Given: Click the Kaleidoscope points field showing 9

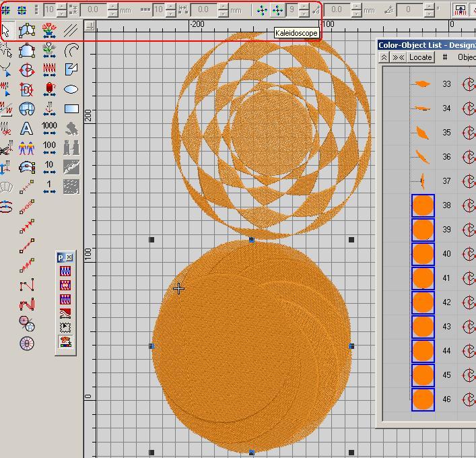Looking at the screenshot, I should pos(292,10).
